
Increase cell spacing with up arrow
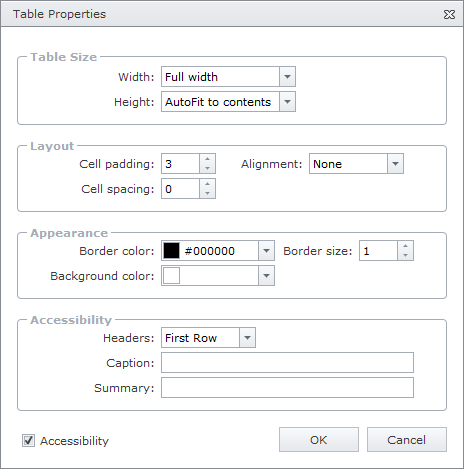(207, 184)
